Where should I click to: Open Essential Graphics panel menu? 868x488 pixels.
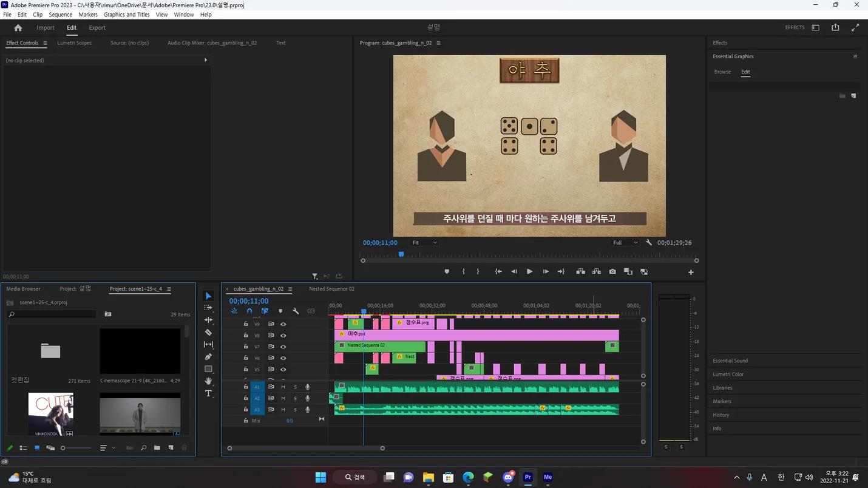click(855, 56)
